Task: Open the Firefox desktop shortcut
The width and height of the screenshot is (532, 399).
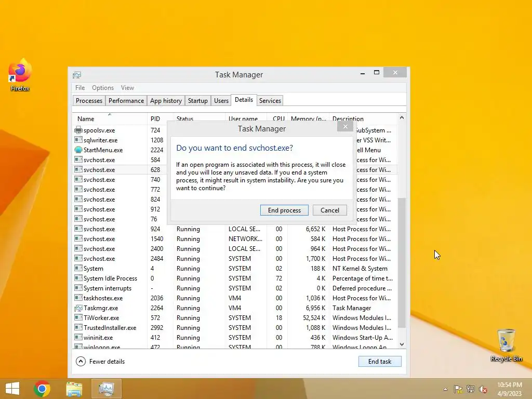Action: 20,75
